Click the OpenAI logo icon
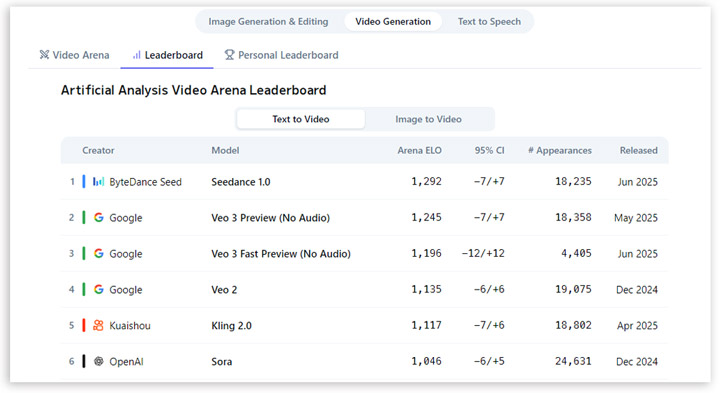The width and height of the screenshot is (720, 393). pyautogui.click(x=99, y=361)
